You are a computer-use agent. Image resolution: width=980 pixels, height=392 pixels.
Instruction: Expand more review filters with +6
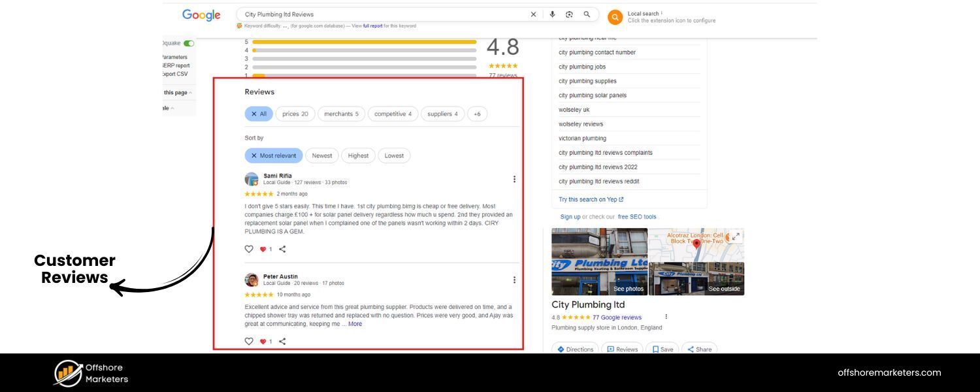477,113
